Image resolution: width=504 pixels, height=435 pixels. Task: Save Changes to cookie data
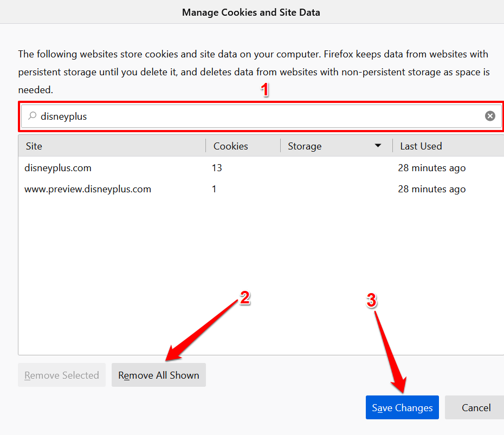[x=402, y=407]
